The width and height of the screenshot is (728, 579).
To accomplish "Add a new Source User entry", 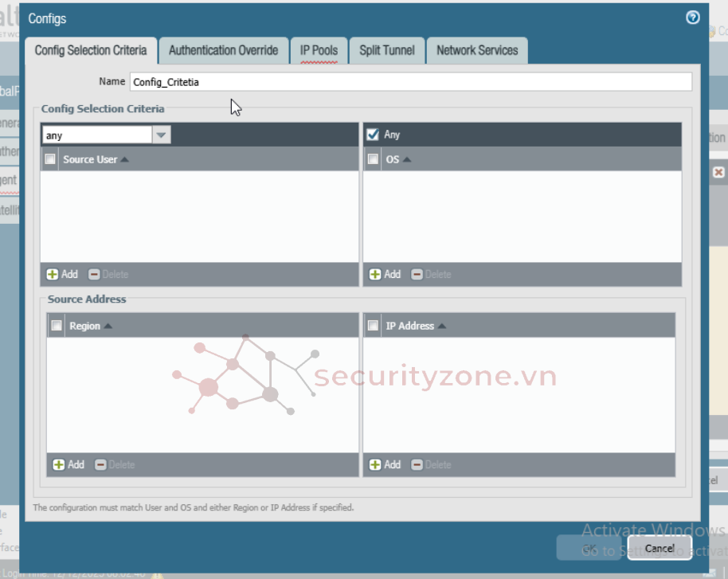I will click(x=62, y=274).
